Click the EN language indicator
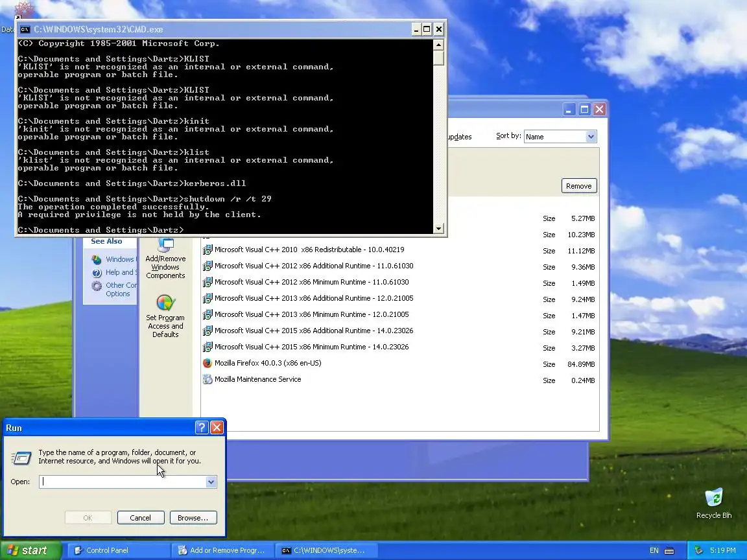747x560 pixels. pos(654,550)
